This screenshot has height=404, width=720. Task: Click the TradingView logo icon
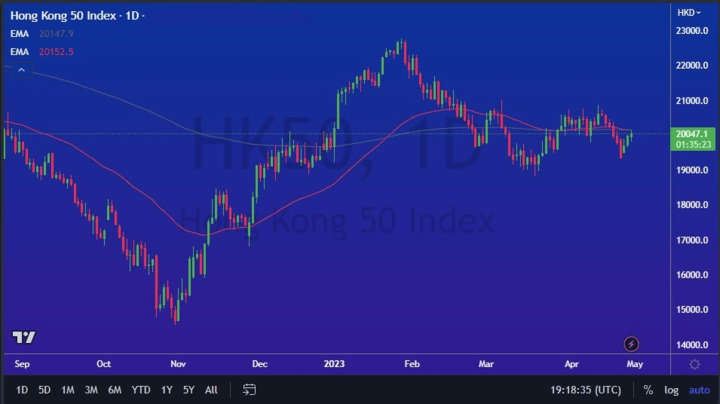(24, 337)
